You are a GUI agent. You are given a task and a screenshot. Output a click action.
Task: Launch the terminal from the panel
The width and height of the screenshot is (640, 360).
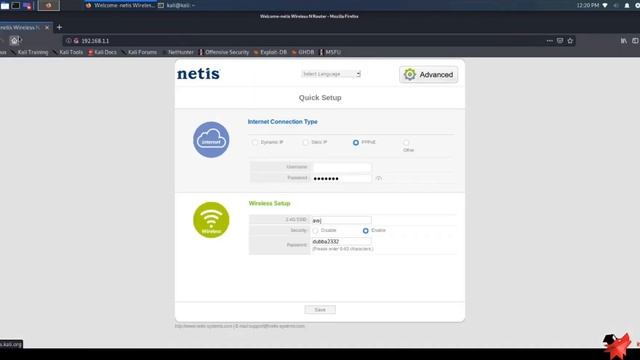coord(16,5)
